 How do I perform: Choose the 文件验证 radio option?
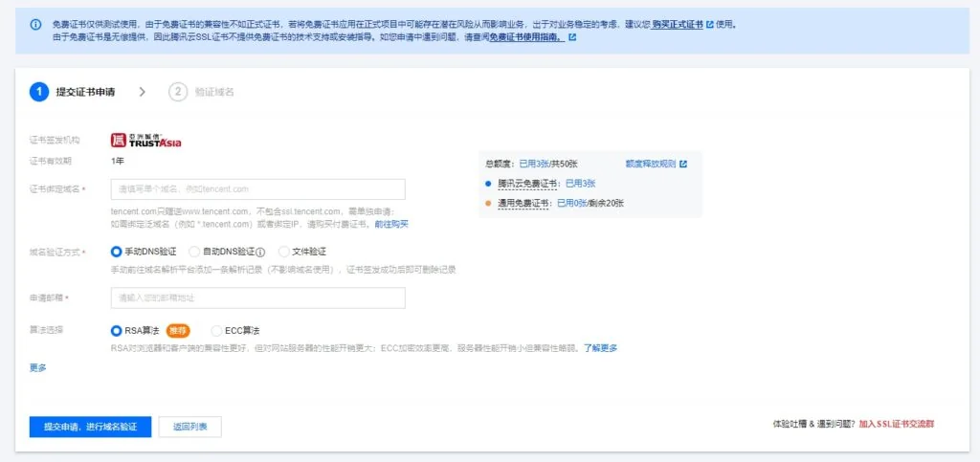283,252
